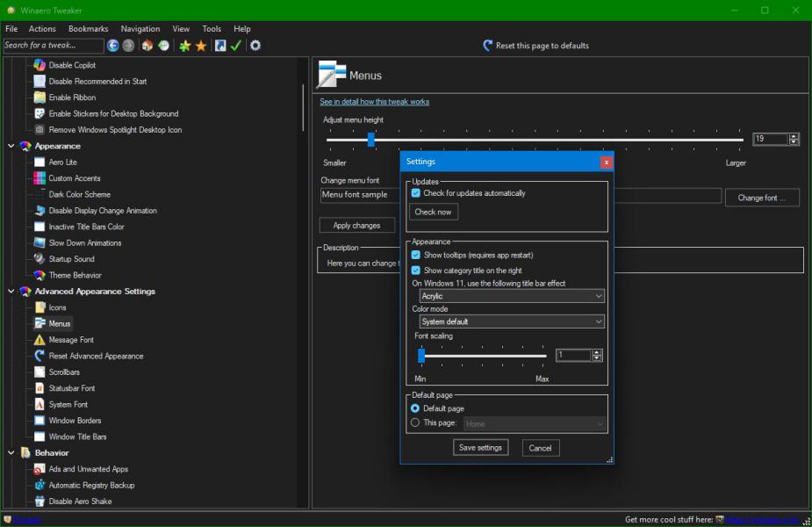Screen dimensions: 812x527
Task: Click the Back navigation arrow in toolbar
Action: pos(113,46)
